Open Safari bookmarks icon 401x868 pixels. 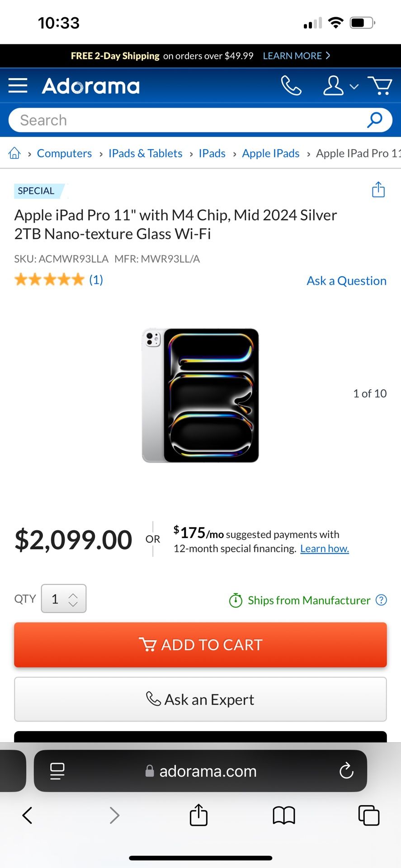point(284,816)
